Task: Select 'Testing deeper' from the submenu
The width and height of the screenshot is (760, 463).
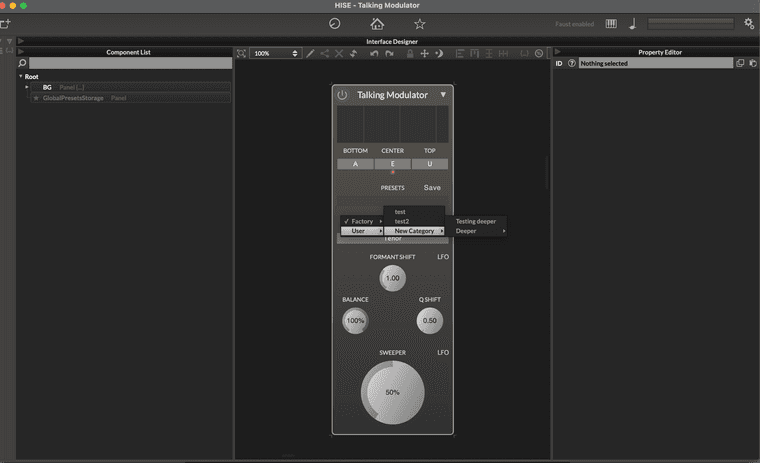Action: pos(476,221)
